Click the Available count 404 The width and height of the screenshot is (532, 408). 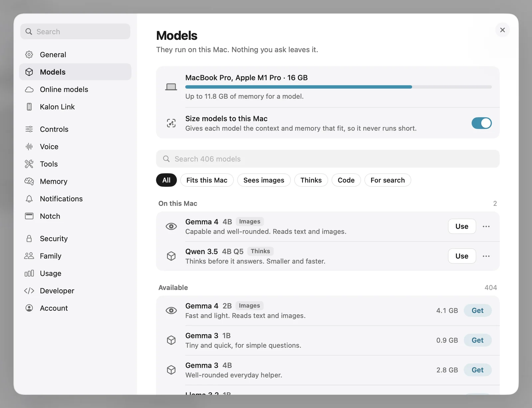point(490,287)
